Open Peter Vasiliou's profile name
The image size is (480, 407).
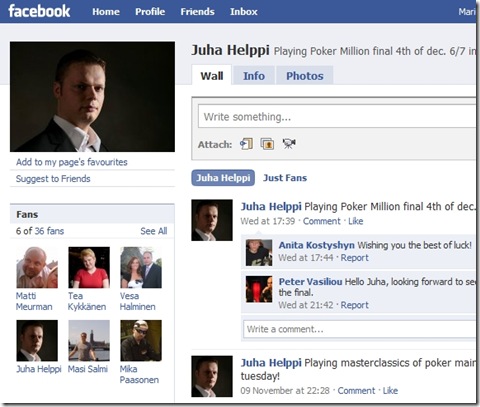tap(310, 282)
